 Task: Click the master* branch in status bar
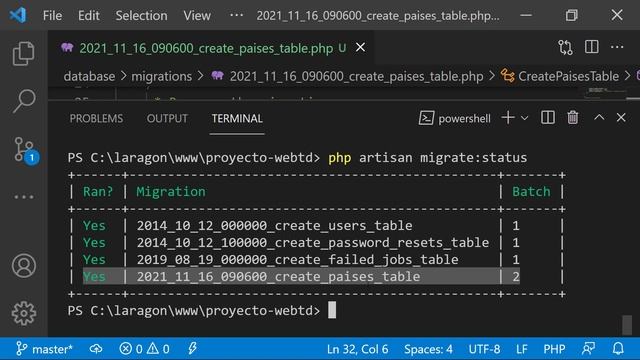(44, 349)
